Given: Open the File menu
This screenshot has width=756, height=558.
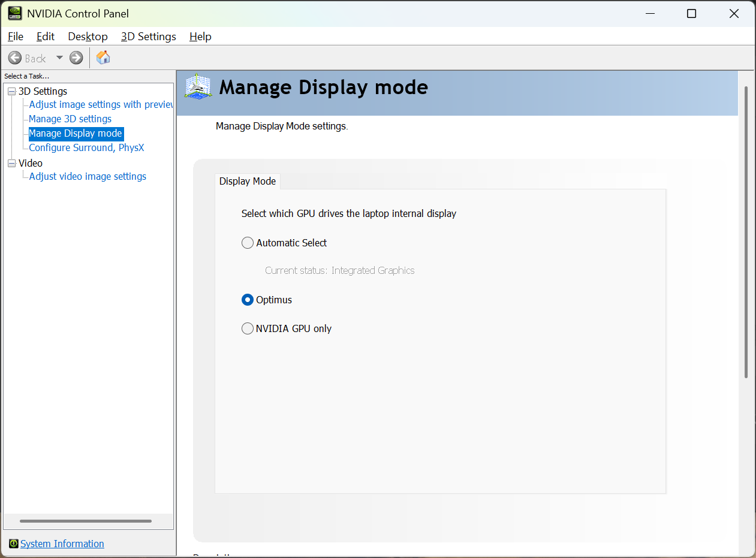Looking at the screenshot, I should pyautogui.click(x=16, y=37).
